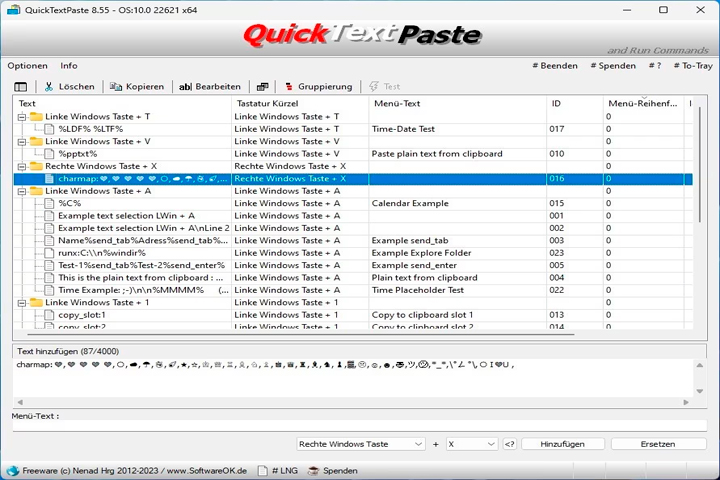Image resolution: width=720 pixels, height=480 pixels.
Task: Click the window-switch icon next to Bearbeiten
Action: point(262,86)
